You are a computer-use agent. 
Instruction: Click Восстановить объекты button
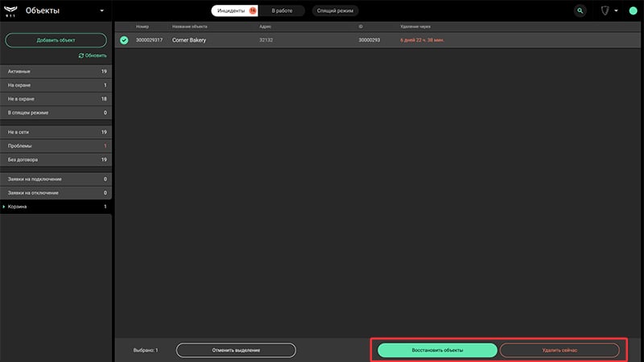click(437, 350)
